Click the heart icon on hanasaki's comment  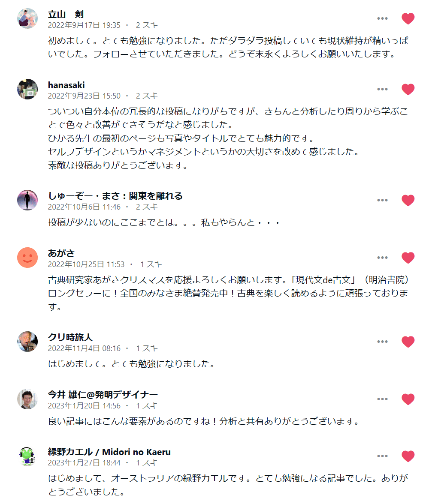(407, 89)
